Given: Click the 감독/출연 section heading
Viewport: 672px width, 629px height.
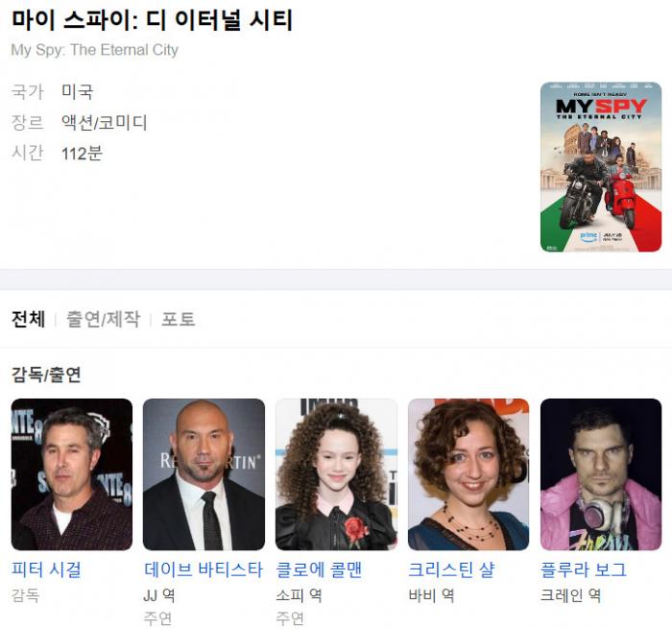Looking at the screenshot, I should (46, 375).
